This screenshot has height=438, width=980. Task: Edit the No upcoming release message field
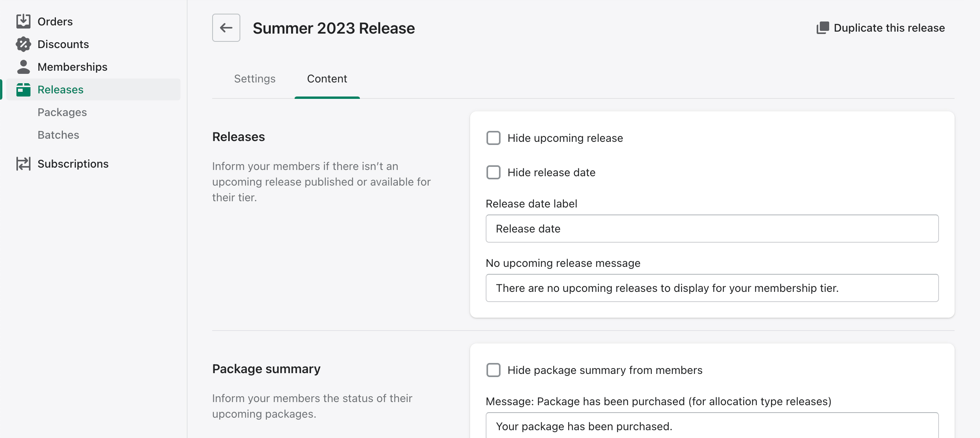pos(712,288)
